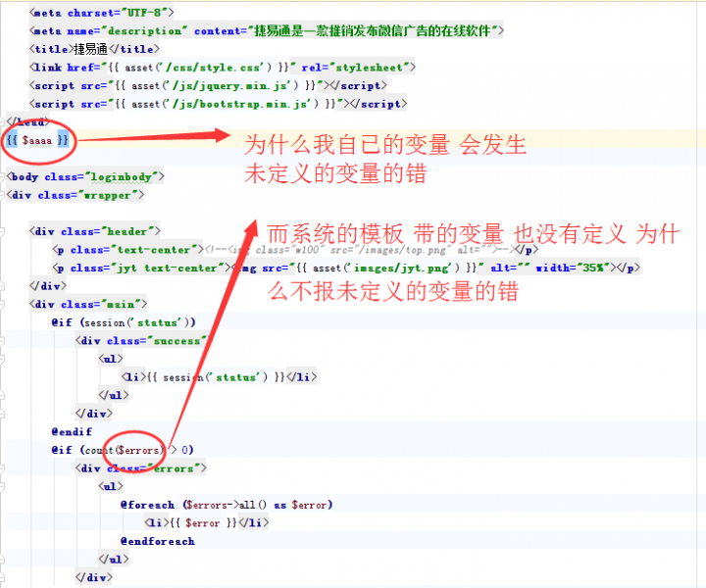Click the <title>捷易通</title> line

[94, 49]
